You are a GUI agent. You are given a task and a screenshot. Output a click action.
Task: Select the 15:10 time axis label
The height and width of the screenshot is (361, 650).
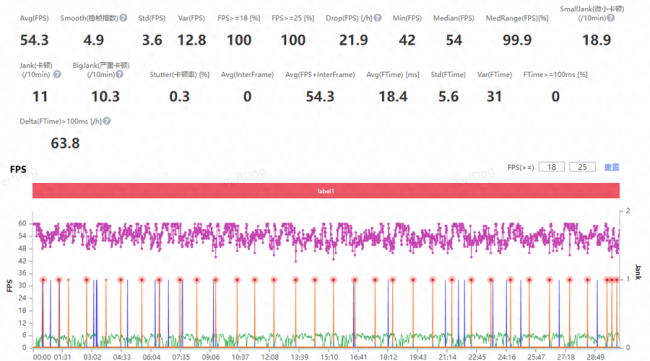[x=329, y=357]
